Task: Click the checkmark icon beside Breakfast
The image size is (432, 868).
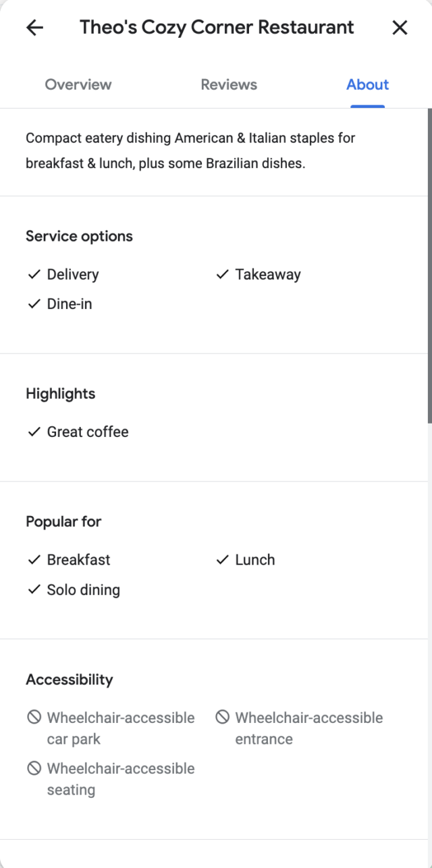Action: [34, 559]
